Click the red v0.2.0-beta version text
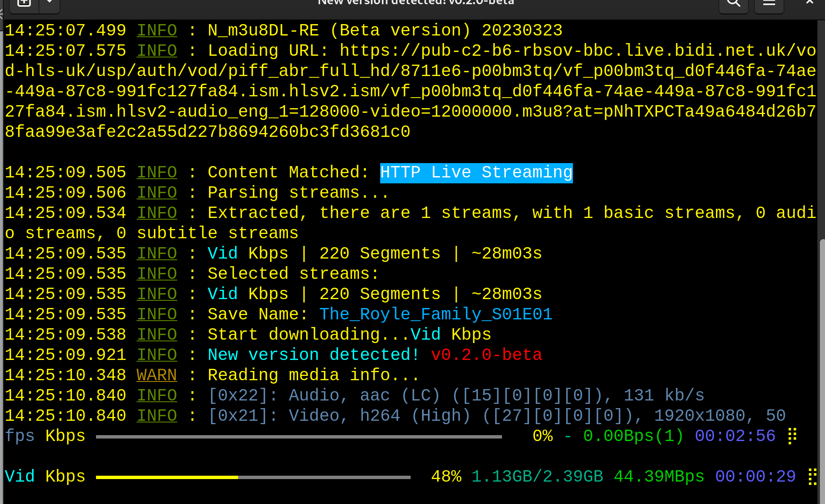The width and height of the screenshot is (825, 504). tap(486, 355)
